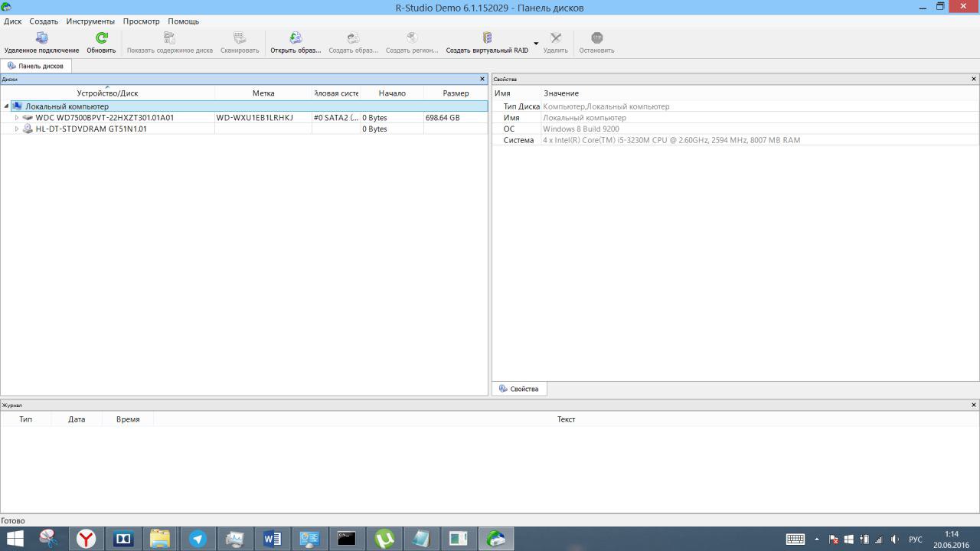Click the Дата column header in Журнал
The image size is (980, 551).
pos(77,419)
